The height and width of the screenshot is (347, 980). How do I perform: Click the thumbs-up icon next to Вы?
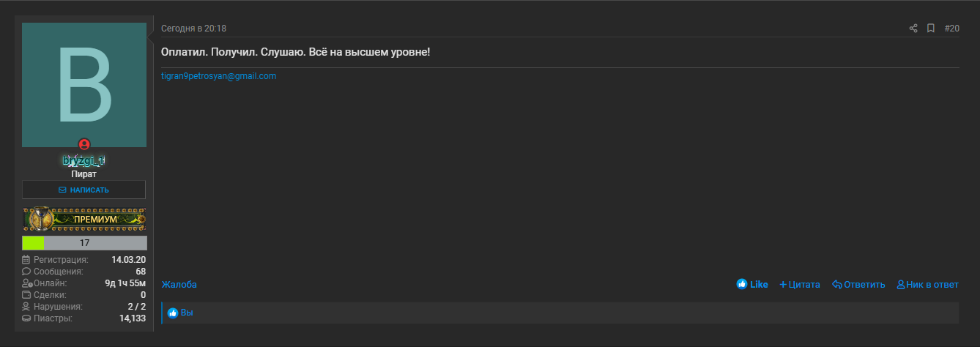173,313
